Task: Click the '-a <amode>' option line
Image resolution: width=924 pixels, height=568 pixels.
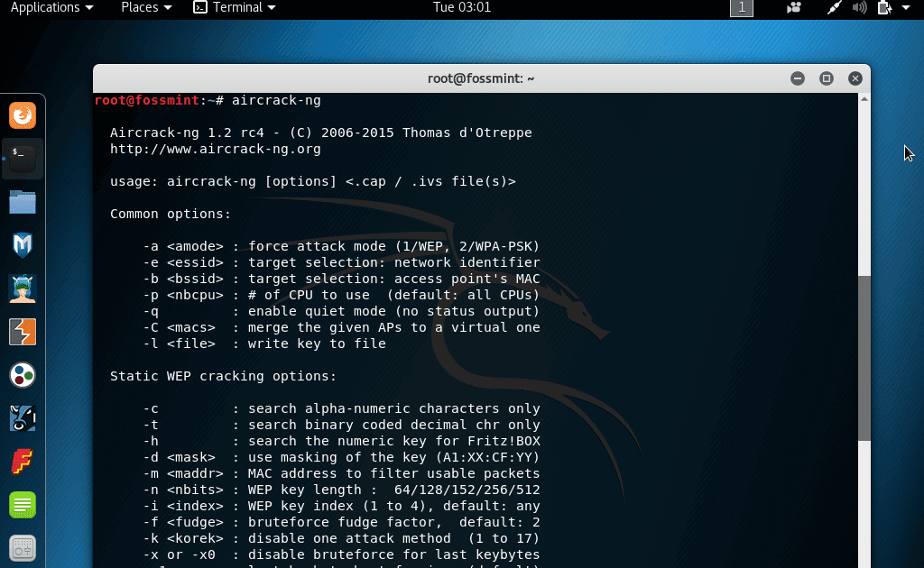Action: click(341, 246)
